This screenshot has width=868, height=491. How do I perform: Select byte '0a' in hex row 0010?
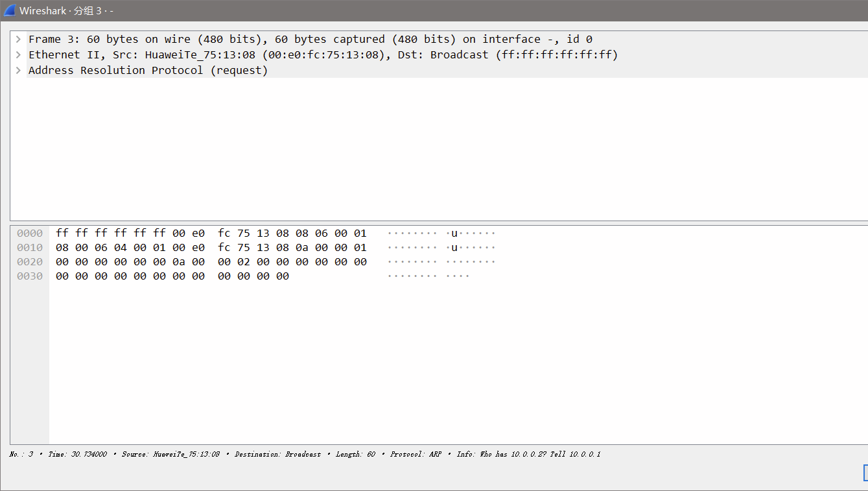click(302, 248)
